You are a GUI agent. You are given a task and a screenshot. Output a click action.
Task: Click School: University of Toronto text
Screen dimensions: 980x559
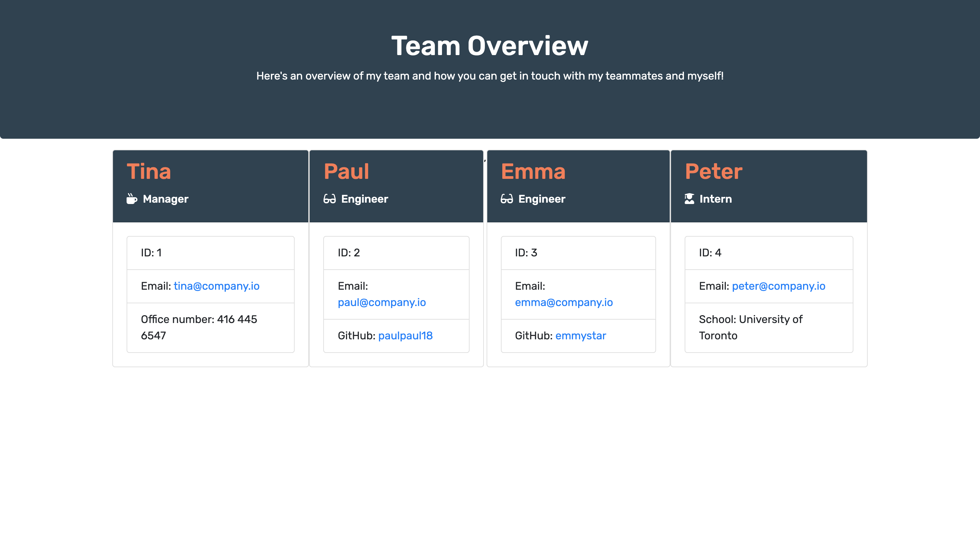751,327
